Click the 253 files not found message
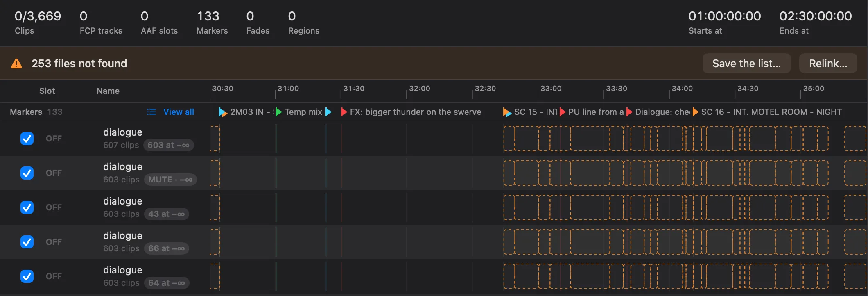Image resolution: width=868 pixels, height=296 pixels. coord(79,64)
